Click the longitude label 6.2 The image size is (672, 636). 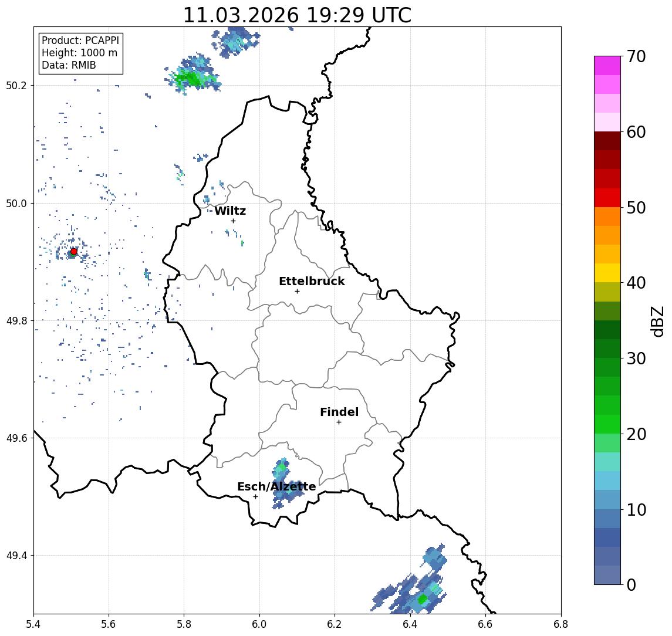click(x=335, y=624)
